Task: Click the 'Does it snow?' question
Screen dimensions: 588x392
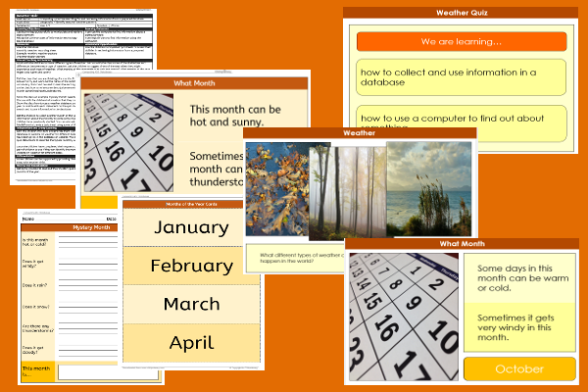Action: pyautogui.click(x=35, y=307)
